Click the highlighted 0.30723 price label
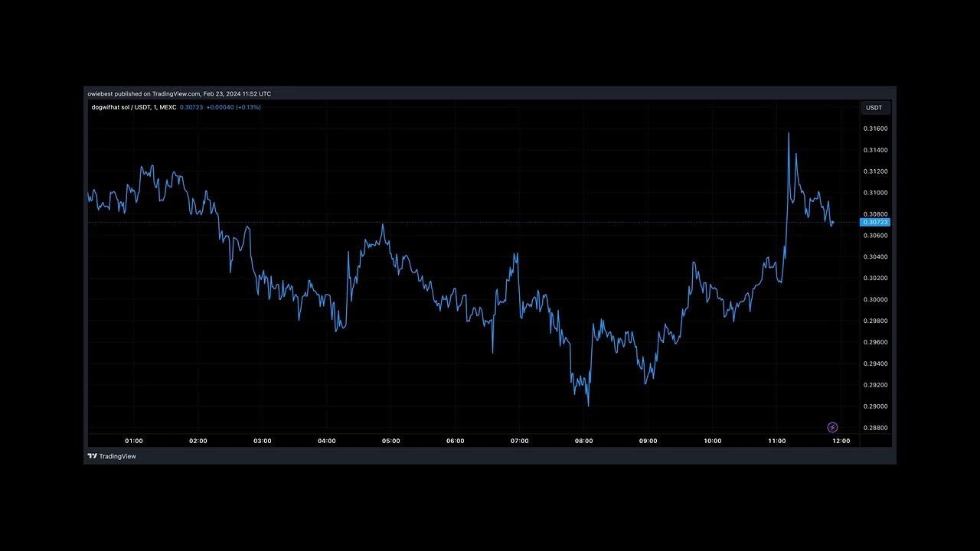 (x=875, y=222)
